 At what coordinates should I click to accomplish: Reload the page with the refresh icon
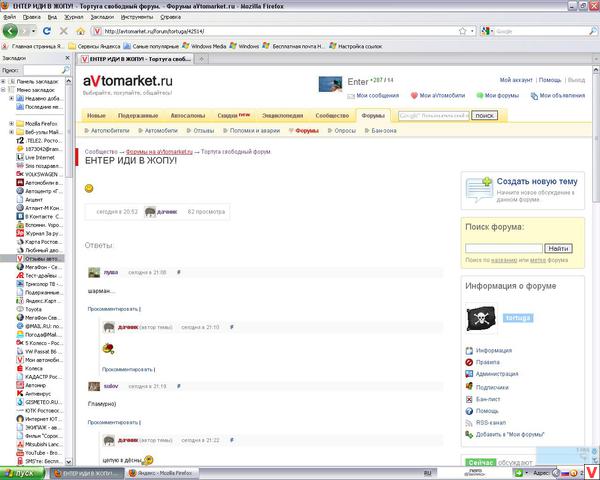point(47,31)
